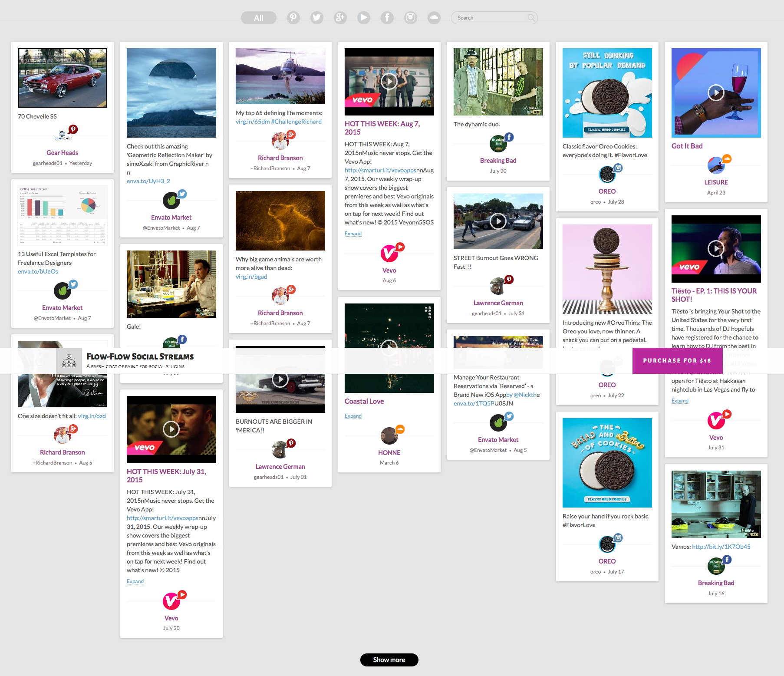The image size is (784, 676).
Task: Play the Got It Bad track
Action: pyautogui.click(x=716, y=93)
